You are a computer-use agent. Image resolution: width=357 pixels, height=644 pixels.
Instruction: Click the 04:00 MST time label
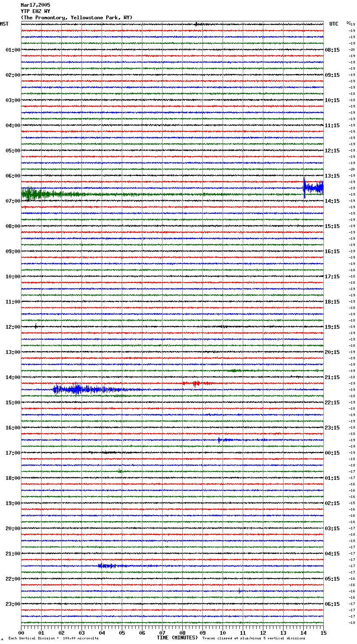click(x=13, y=126)
